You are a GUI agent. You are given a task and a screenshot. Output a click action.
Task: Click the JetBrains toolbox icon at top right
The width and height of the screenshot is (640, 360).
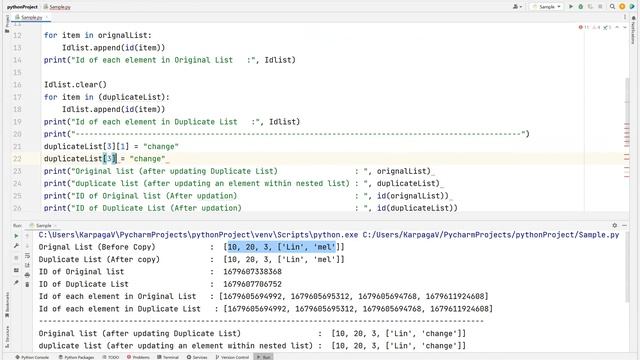(x=632, y=7)
